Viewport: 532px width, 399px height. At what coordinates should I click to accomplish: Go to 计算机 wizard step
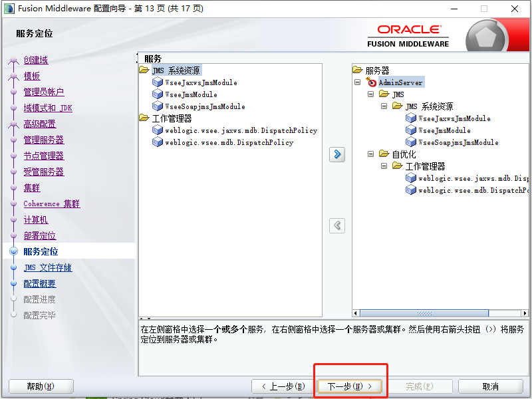36,219
